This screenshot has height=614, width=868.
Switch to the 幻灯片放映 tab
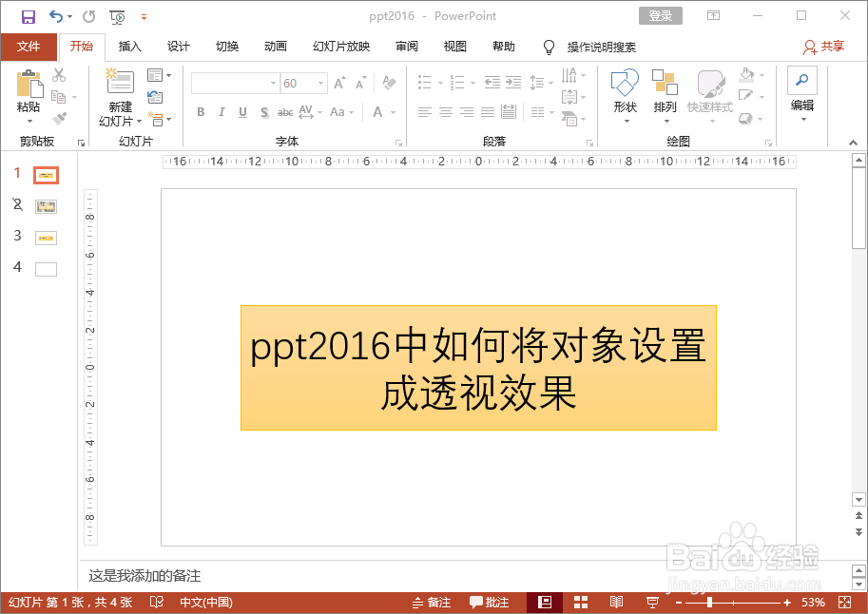pyautogui.click(x=341, y=47)
